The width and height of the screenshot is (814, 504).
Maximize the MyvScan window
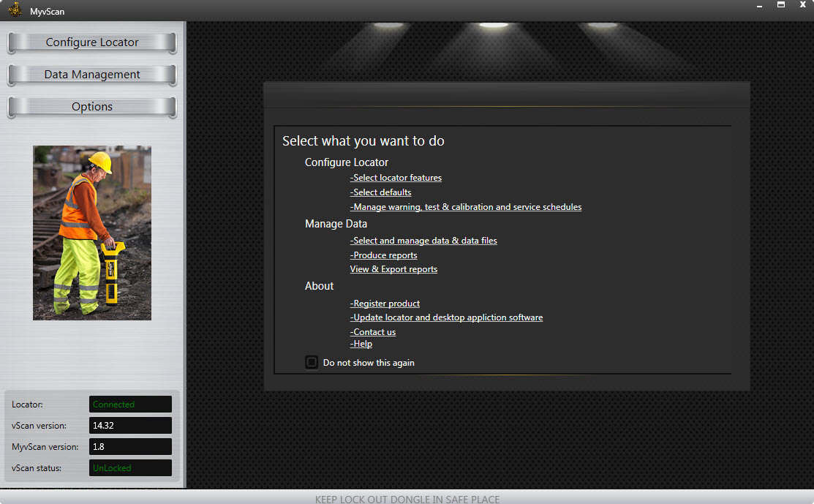[781, 4]
